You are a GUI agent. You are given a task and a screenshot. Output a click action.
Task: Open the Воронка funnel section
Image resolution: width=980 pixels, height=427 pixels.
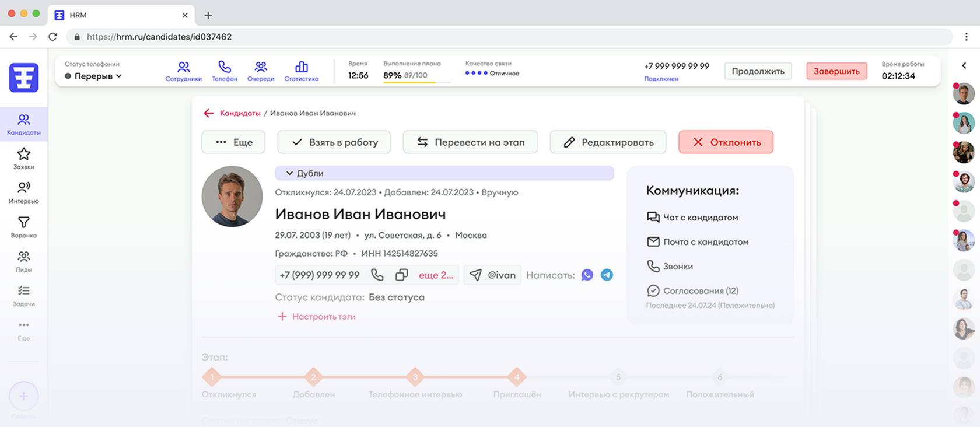pos(24,227)
